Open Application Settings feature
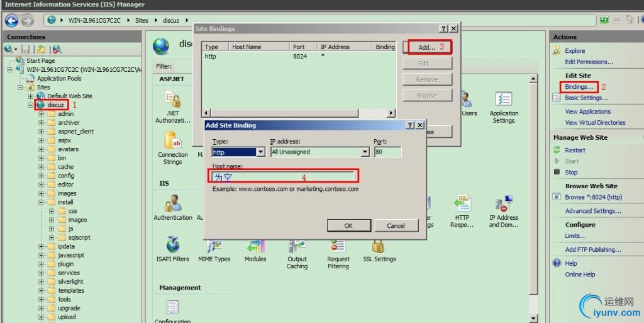 [504, 108]
